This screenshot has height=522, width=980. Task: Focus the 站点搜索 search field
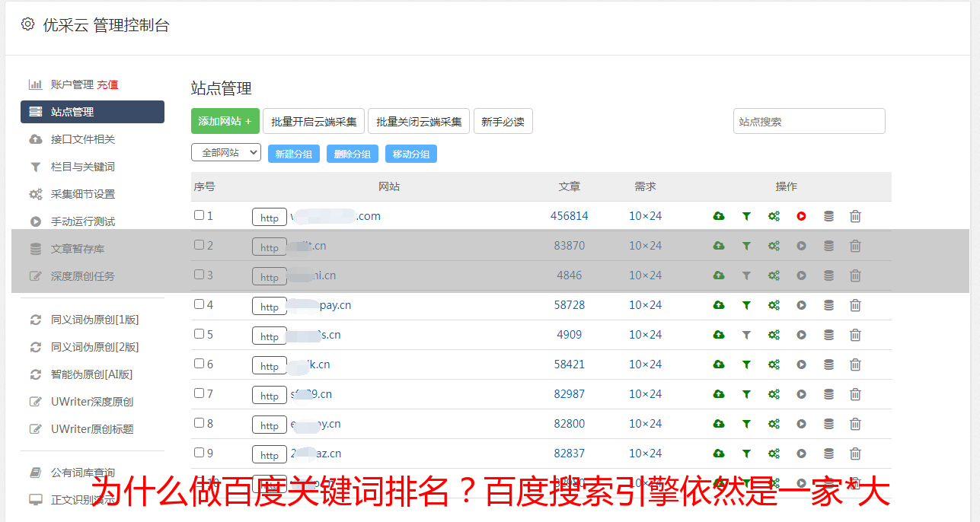pos(809,121)
